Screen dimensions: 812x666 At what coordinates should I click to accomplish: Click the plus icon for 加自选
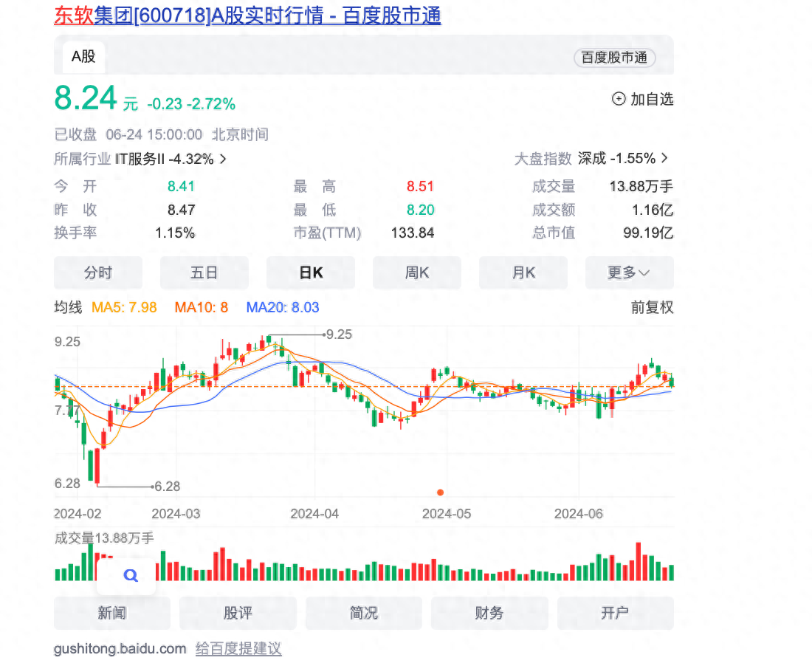pyautogui.click(x=619, y=99)
